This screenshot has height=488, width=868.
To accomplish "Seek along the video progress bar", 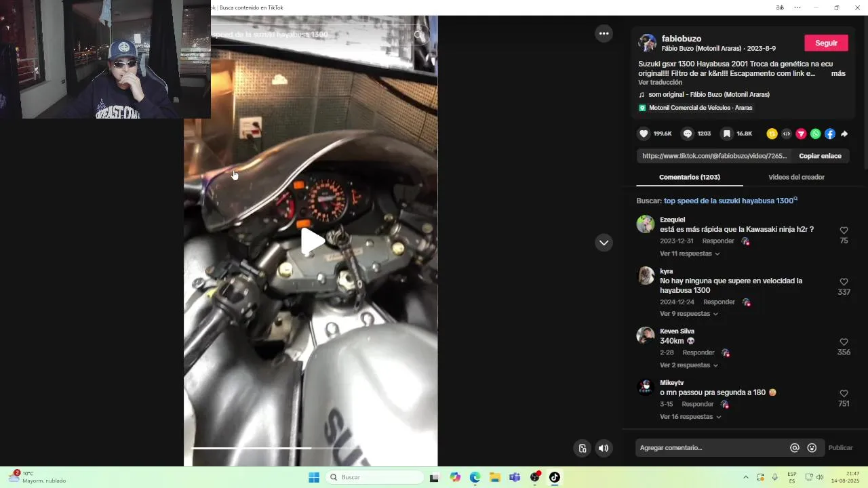I will (311, 448).
